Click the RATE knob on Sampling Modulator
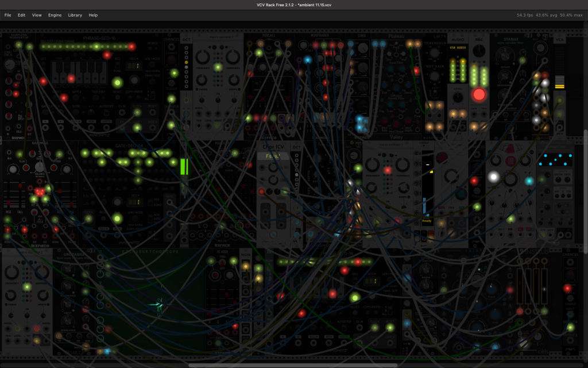Screen dimensions: 588x368 (9, 64)
